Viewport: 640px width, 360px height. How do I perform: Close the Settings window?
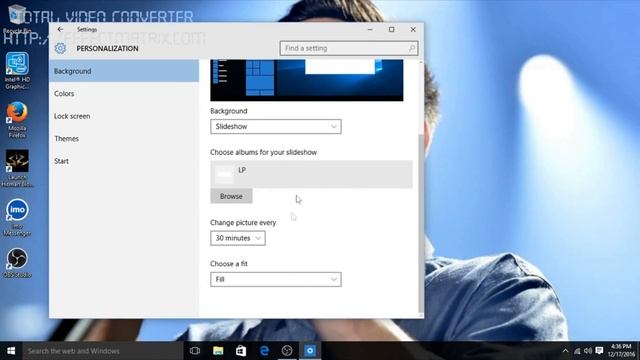(413, 29)
